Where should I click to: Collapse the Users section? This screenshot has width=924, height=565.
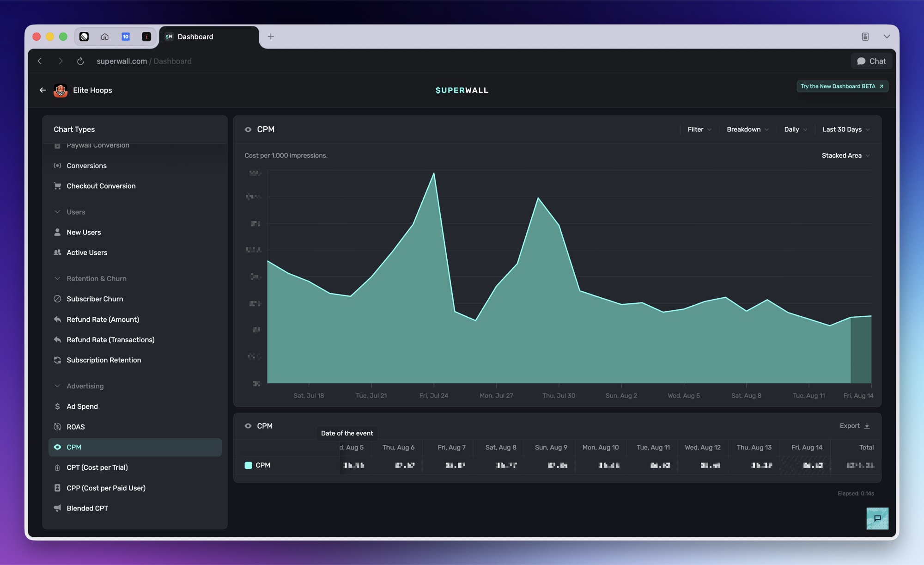point(57,212)
